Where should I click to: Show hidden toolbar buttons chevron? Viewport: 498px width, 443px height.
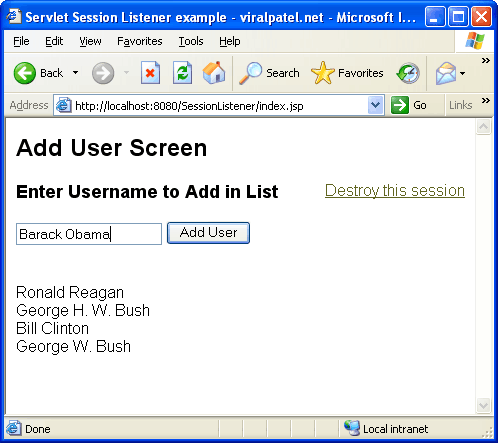486,61
